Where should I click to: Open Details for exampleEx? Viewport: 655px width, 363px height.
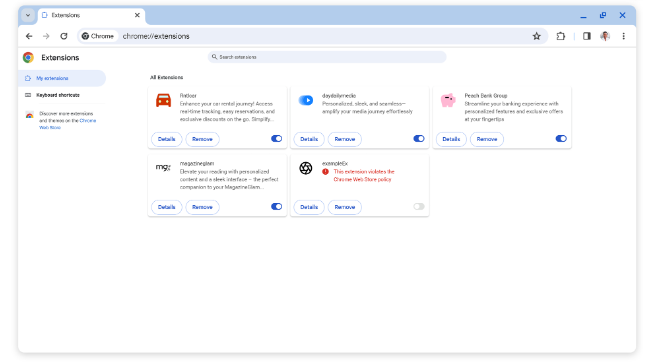pos(309,207)
